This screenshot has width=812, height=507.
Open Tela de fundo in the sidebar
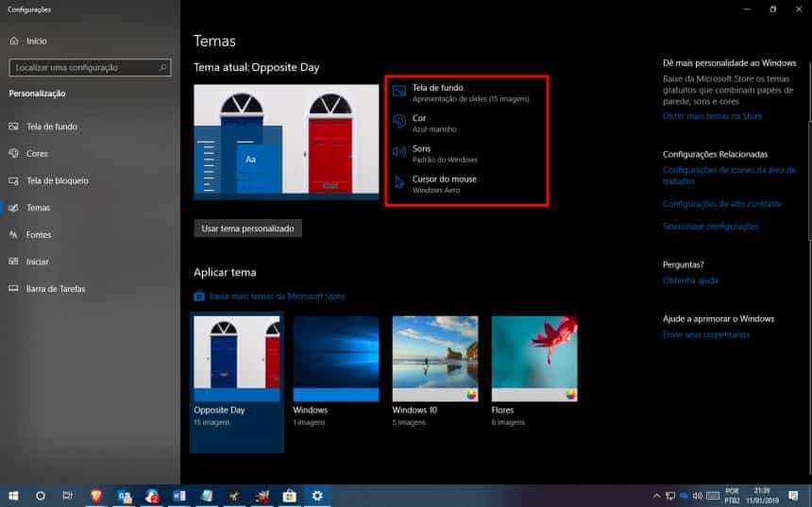(x=43, y=127)
